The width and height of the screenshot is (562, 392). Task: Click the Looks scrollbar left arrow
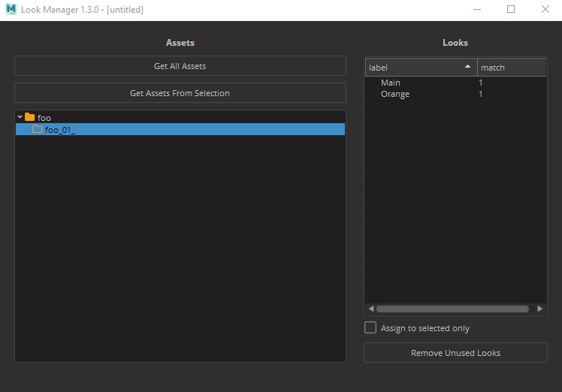[x=371, y=309]
